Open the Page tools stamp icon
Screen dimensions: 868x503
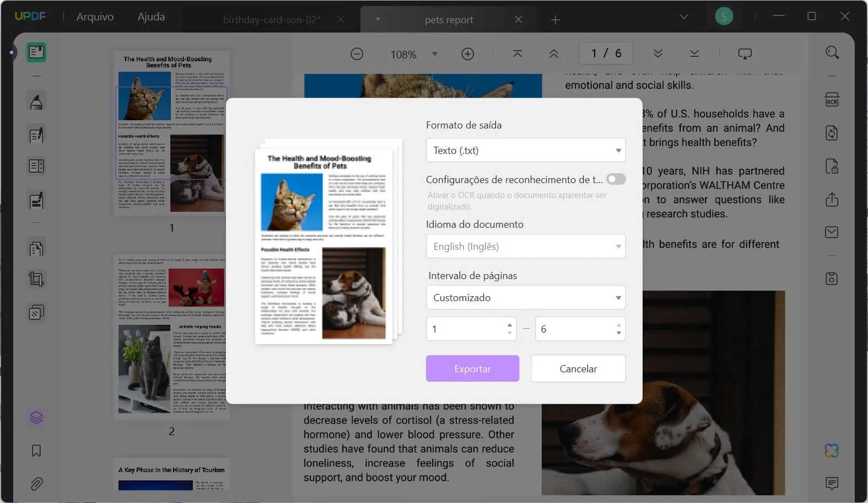pyautogui.click(x=36, y=313)
